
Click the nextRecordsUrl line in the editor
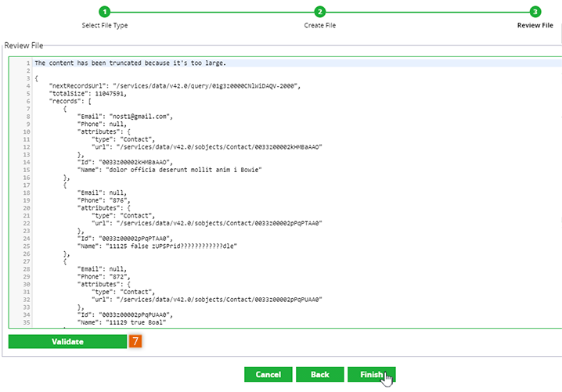175,86
